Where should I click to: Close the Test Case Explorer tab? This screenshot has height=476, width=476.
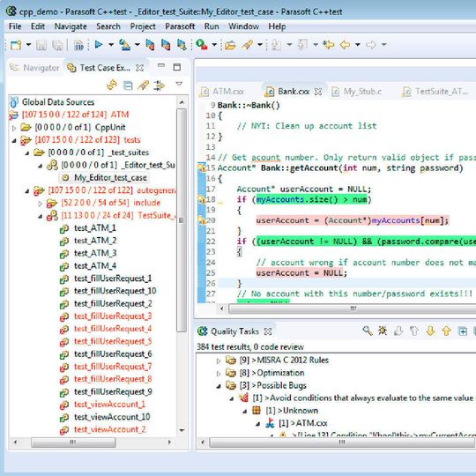tap(139, 68)
